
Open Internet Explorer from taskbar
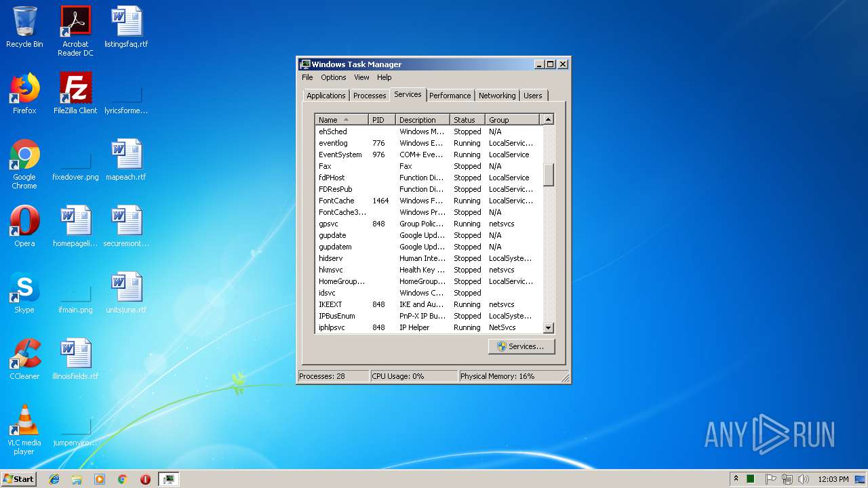(x=54, y=479)
